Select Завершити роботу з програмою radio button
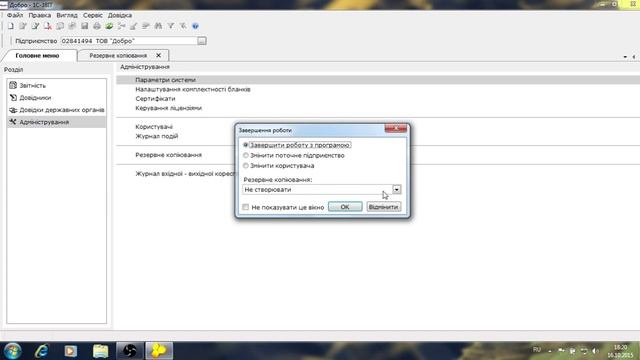Image resolution: width=640 pixels, height=360 pixels. [x=246, y=145]
